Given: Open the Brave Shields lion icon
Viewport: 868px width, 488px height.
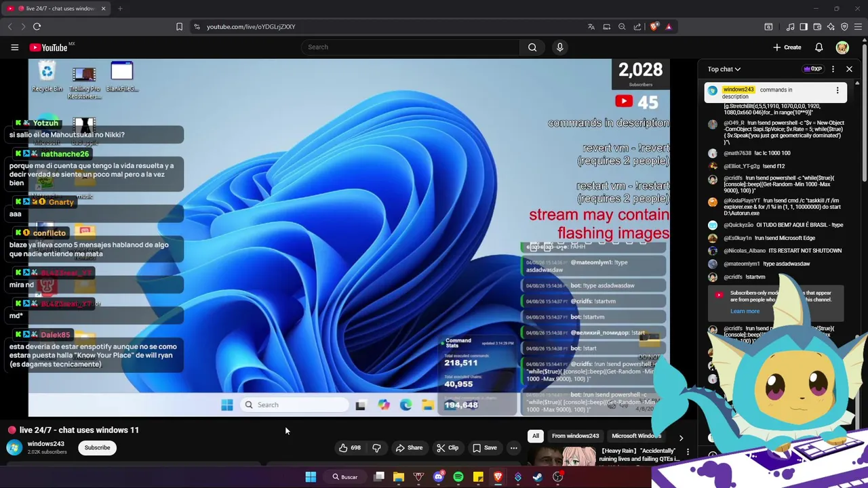Looking at the screenshot, I should [654, 26].
